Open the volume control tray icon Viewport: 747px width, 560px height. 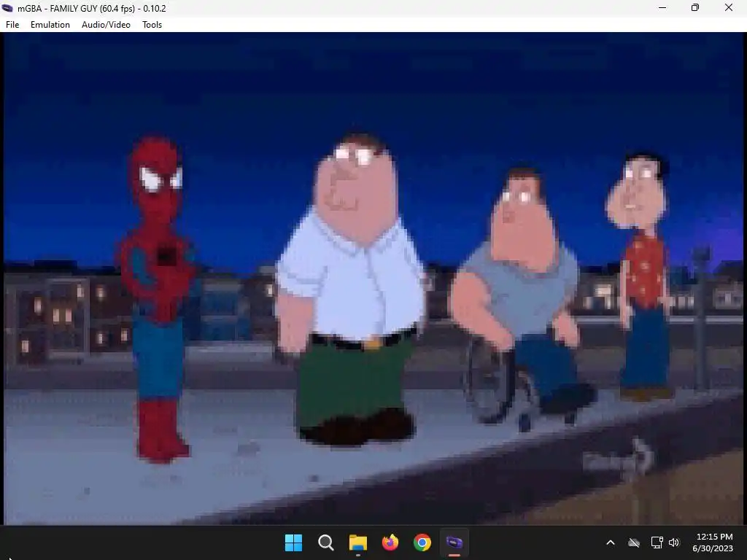pyautogui.click(x=673, y=542)
